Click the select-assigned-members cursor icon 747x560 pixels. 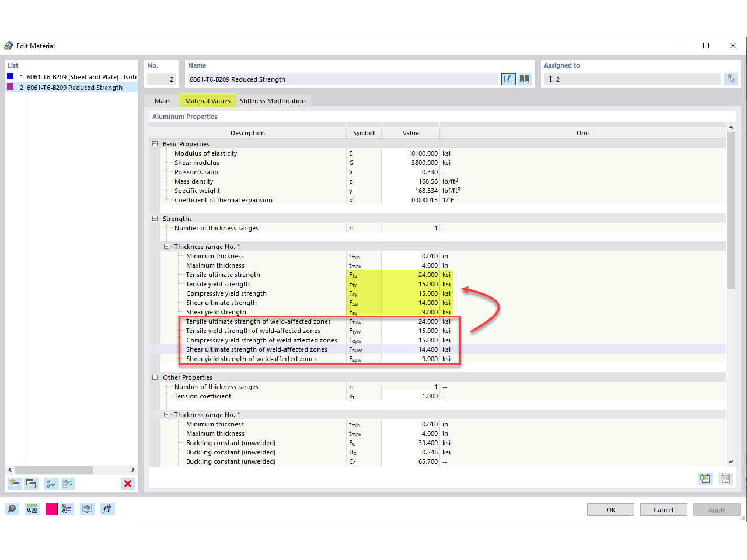tap(731, 79)
